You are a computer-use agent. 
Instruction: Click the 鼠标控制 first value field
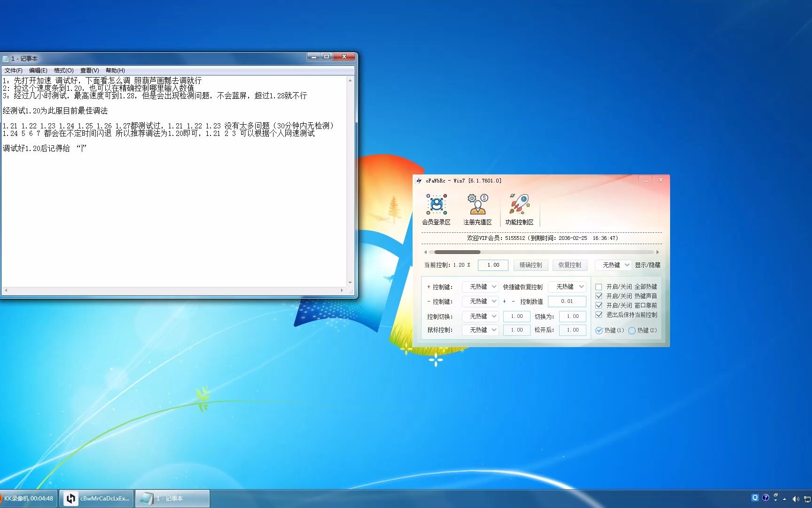[x=516, y=330]
